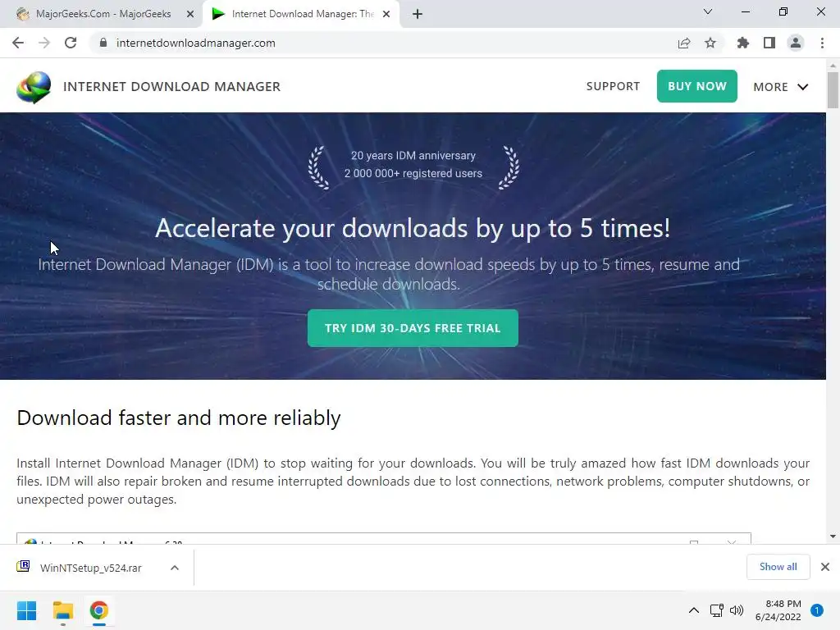Image resolution: width=840 pixels, height=630 pixels.
Task: Reload the current page
Action: [x=71, y=43]
